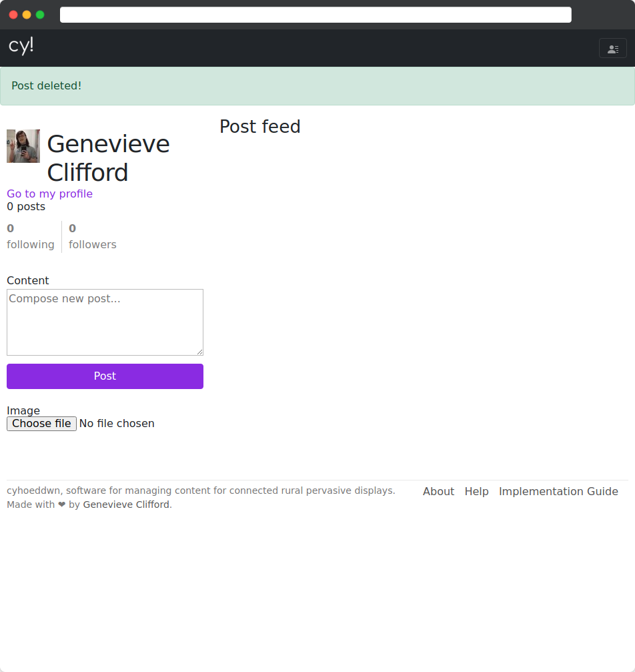View the 0 following count
Screen dimensions: 635x672
click(31, 236)
